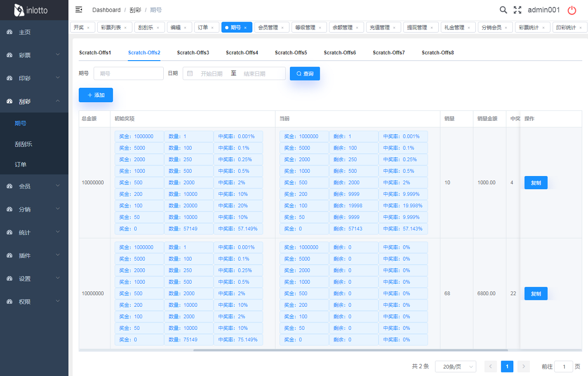The height and width of the screenshot is (376, 588).
Task: Click the 查询 search button
Action: (x=305, y=73)
